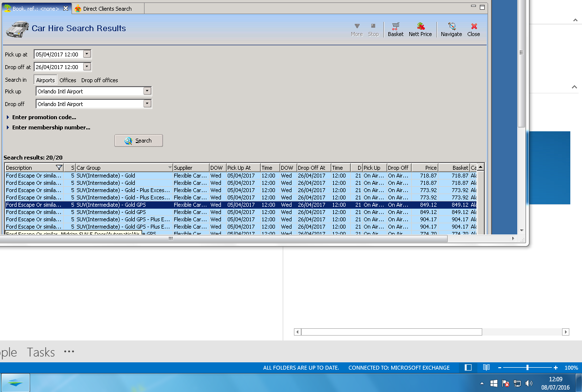Open the Pick up location dropdown
This screenshot has height=392, width=582.
point(147,91)
